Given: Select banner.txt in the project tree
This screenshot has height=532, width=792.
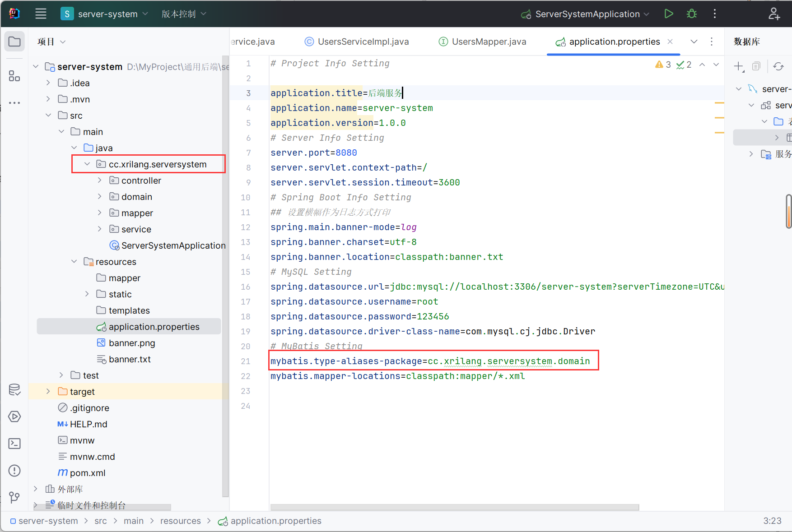Looking at the screenshot, I should [x=124, y=359].
